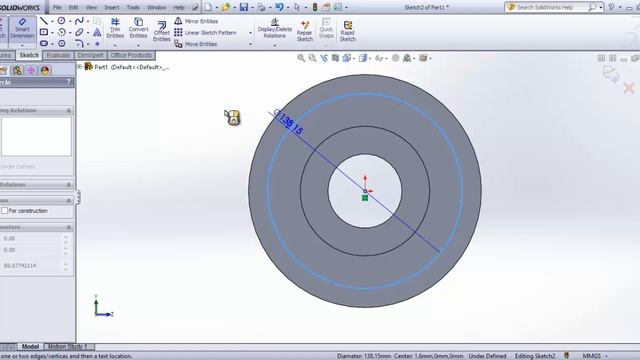This screenshot has width=640, height=360.
Task: Select the Sketch Fillet tool
Action: point(79,43)
